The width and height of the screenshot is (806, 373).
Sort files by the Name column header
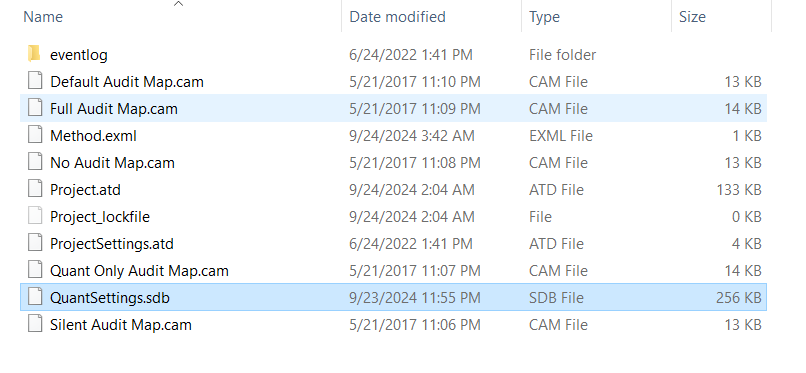tap(43, 17)
